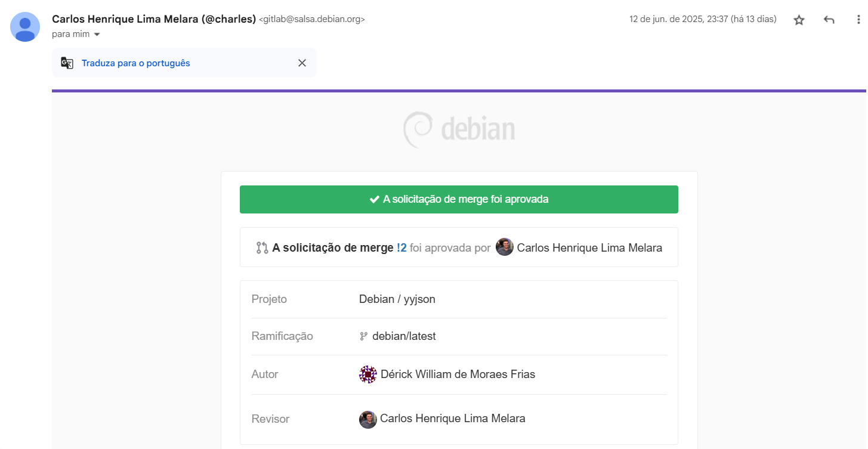Image resolution: width=868 pixels, height=449 pixels.
Task: Click the reviewer avatar in Revisor row
Action: coord(368,419)
